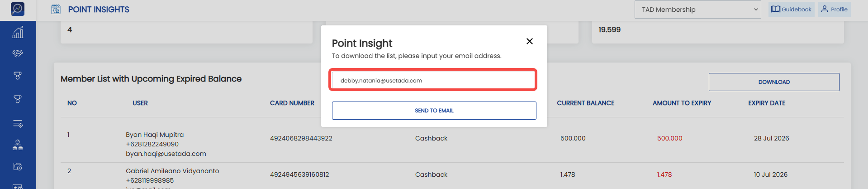Open the Guidebook link
Viewport: 868px width, 189px height.
791,10
